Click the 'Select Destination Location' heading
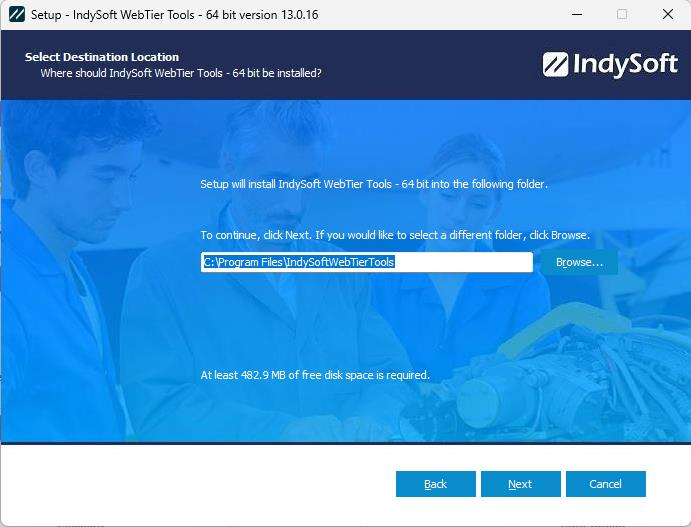 click(x=102, y=57)
